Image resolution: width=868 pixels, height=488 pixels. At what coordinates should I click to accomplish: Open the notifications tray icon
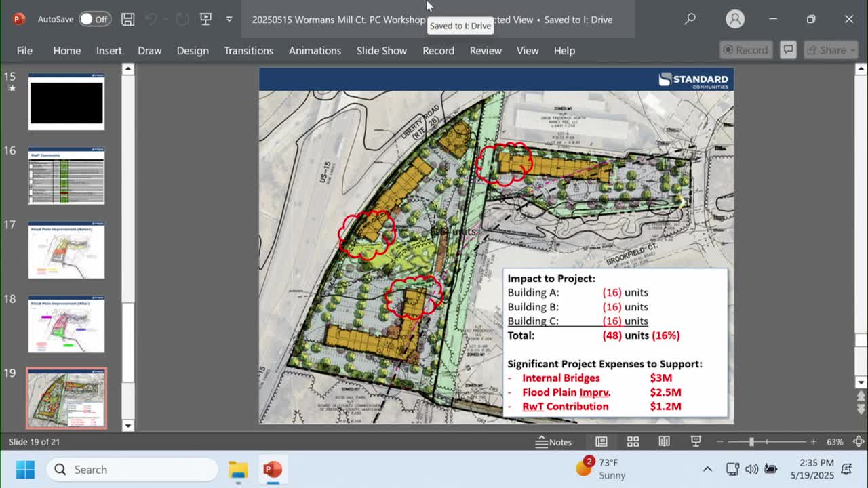point(846,469)
